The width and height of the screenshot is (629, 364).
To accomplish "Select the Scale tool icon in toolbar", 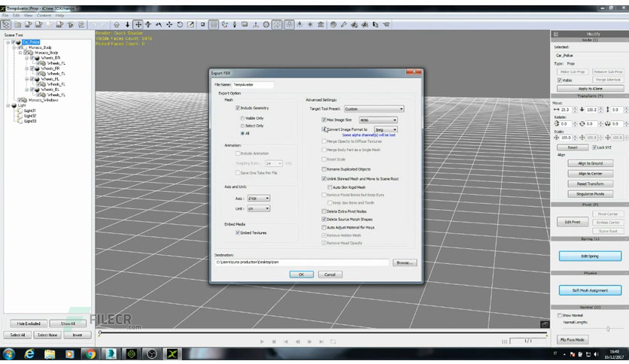I will (x=190, y=25).
